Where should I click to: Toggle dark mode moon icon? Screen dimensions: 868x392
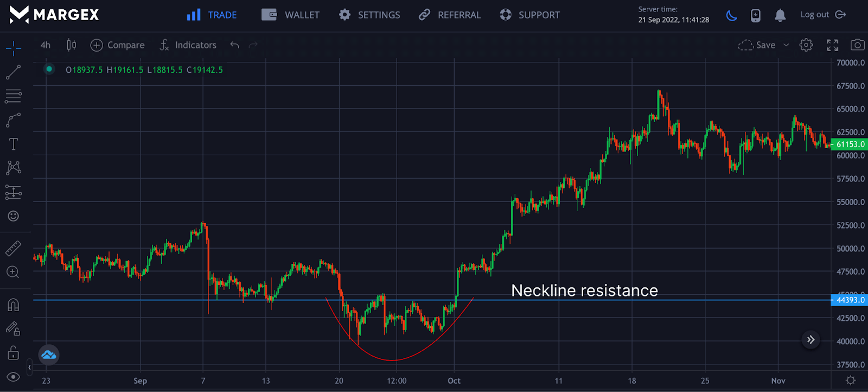pos(732,15)
